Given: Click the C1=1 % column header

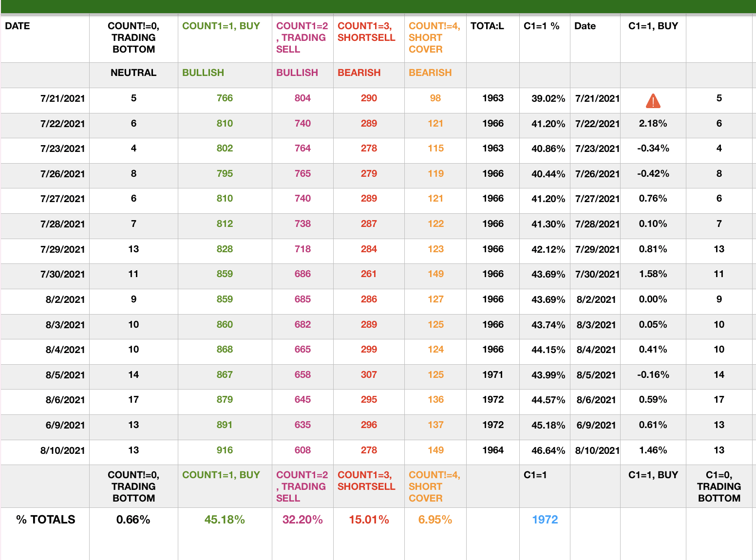Looking at the screenshot, I should click(541, 26).
